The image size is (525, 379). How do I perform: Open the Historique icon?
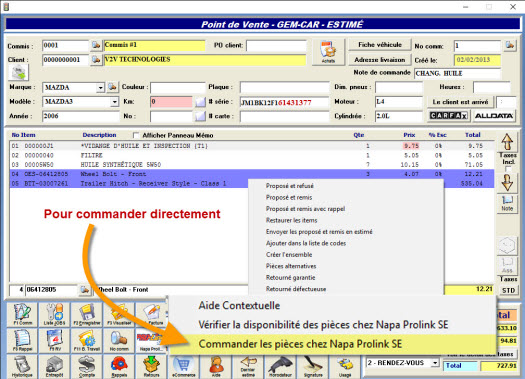[x=22, y=367]
